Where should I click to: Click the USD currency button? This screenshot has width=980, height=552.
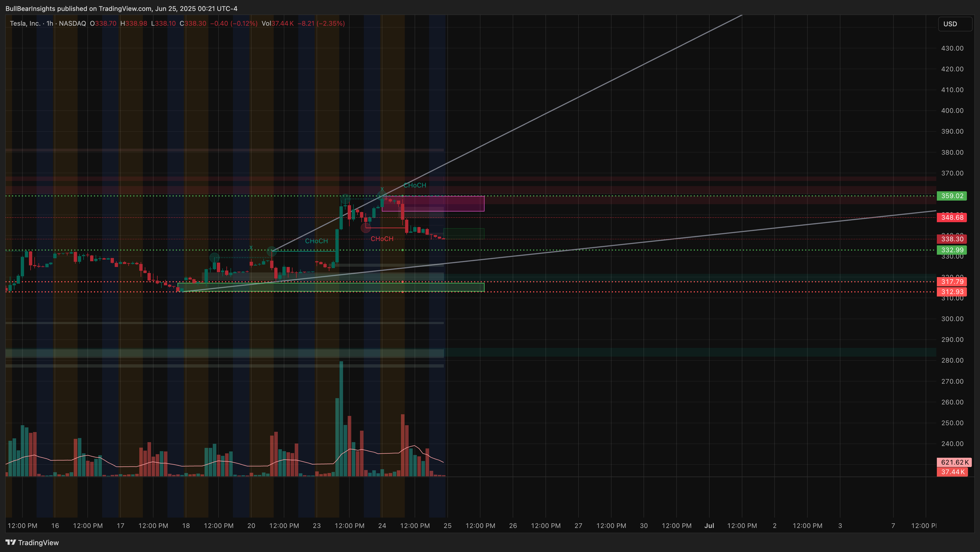[x=955, y=24]
